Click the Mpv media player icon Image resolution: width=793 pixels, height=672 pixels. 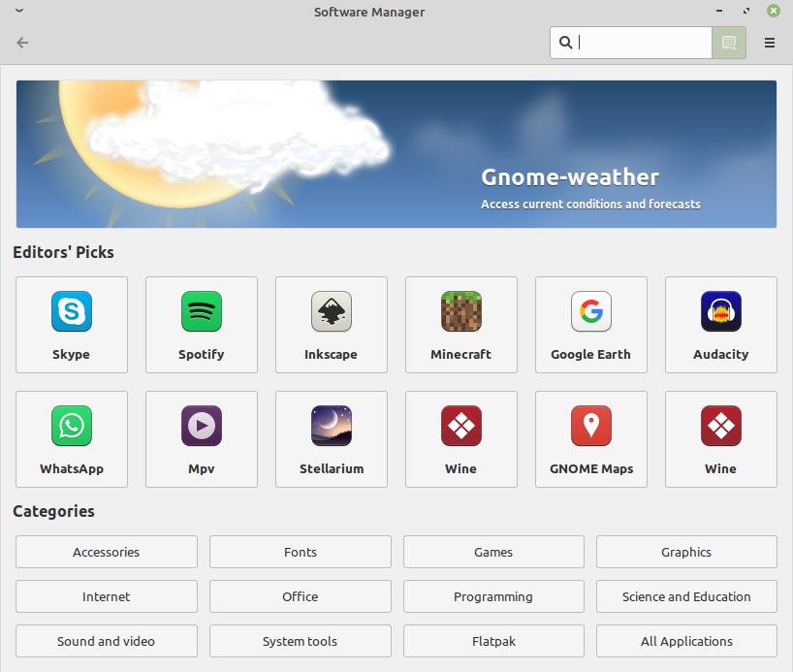pyautogui.click(x=202, y=427)
